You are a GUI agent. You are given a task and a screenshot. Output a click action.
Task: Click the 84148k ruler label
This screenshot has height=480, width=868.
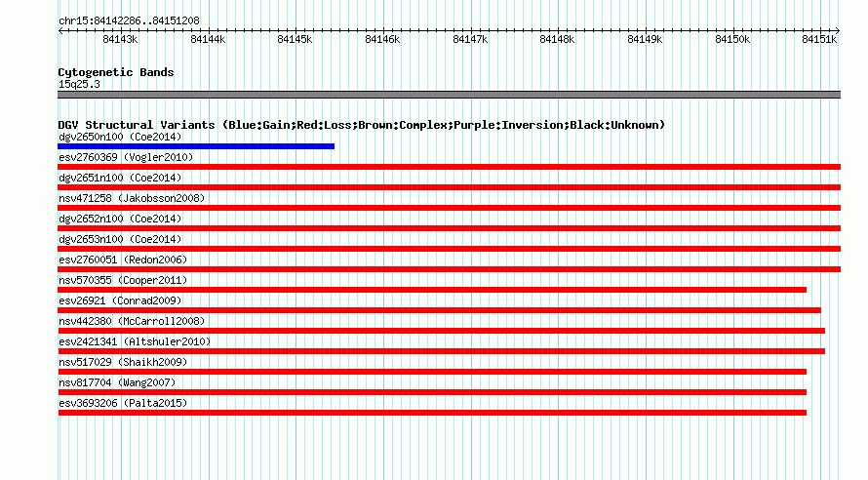click(x=557, y=39)
